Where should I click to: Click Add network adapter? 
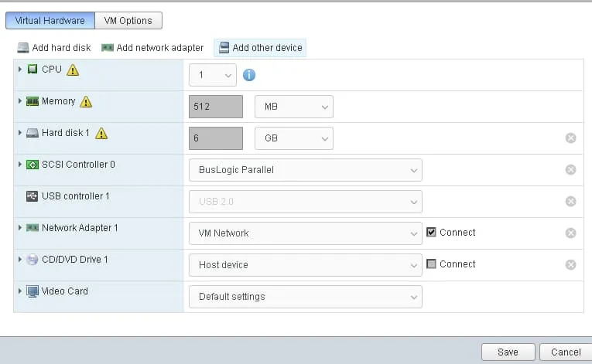(x=152, y=48)
